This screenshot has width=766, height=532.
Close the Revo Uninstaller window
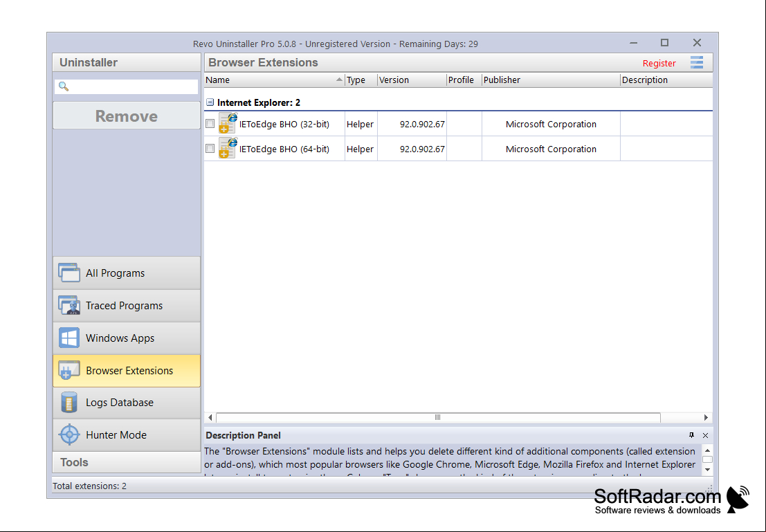click(697, 43)
